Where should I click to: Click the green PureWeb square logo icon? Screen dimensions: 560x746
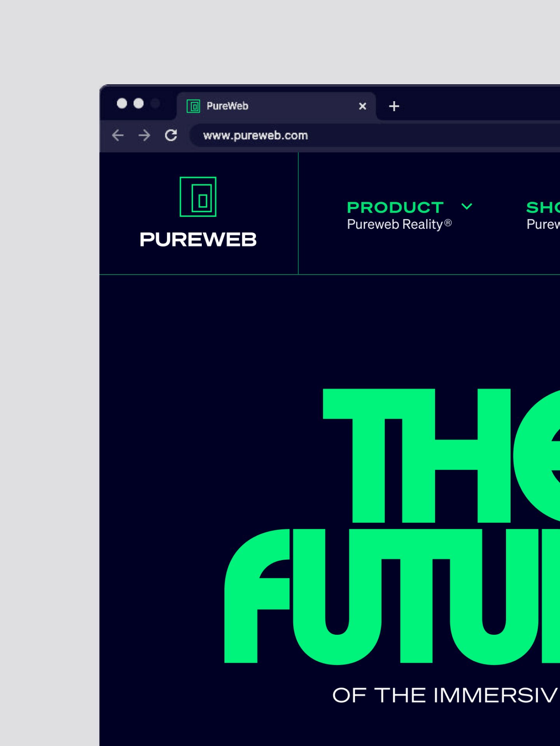coord(198,197)
